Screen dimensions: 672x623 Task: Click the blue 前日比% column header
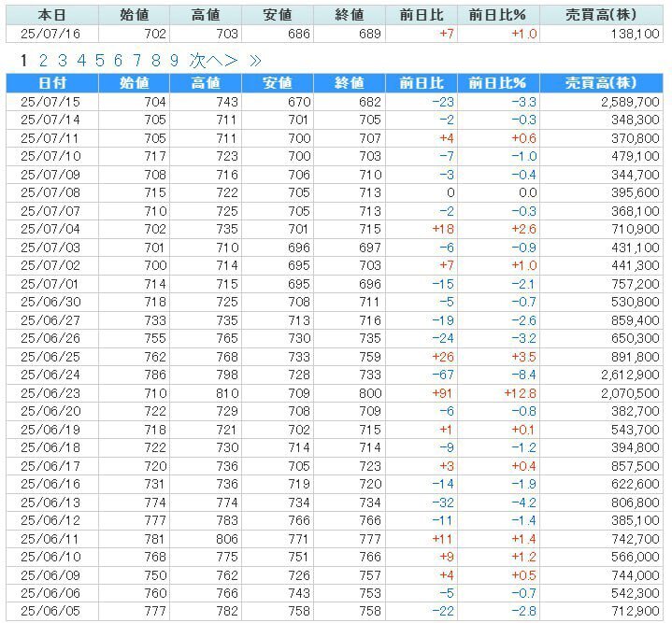coord(498,83)
